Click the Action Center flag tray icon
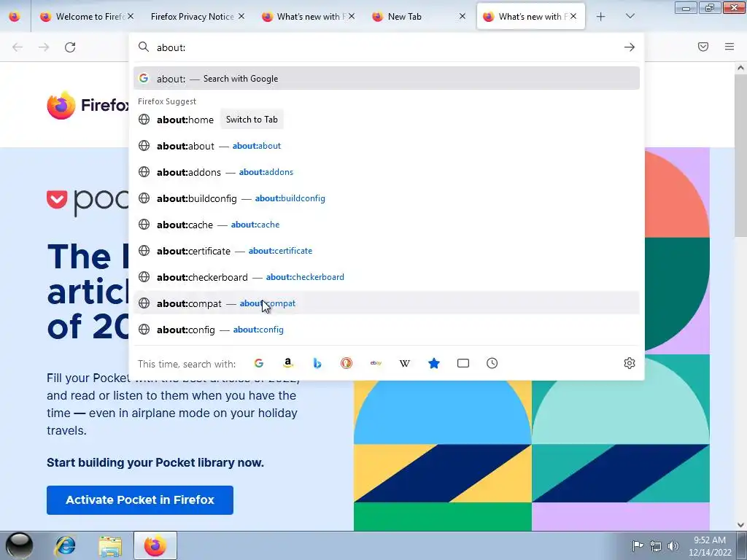The height and width of the screenshot is (560, 747). pos(637,546)
